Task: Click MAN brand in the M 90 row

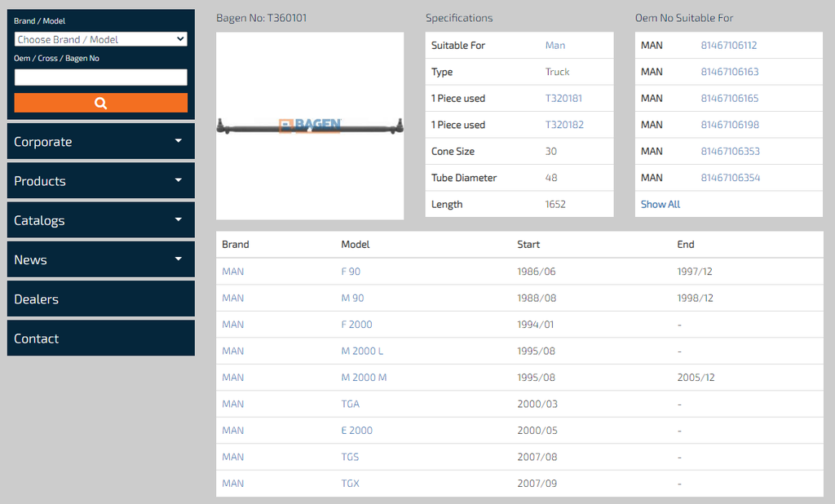Action: click(232, 298)
